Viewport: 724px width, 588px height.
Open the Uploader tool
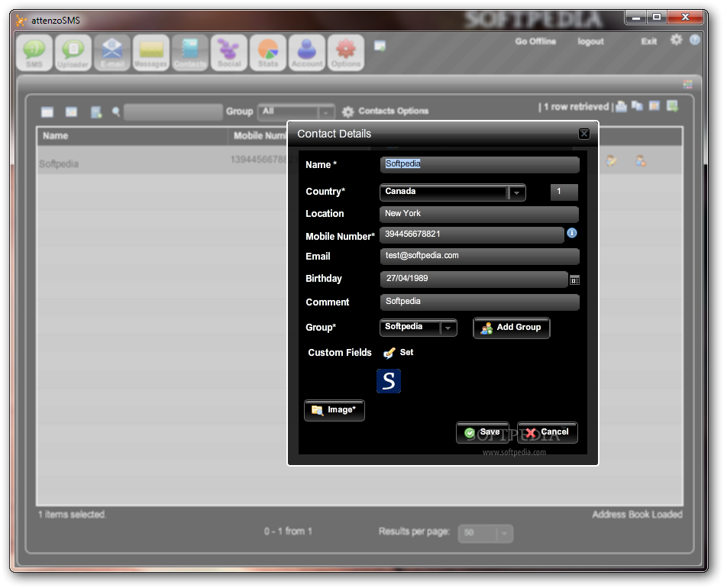(73, 53)
